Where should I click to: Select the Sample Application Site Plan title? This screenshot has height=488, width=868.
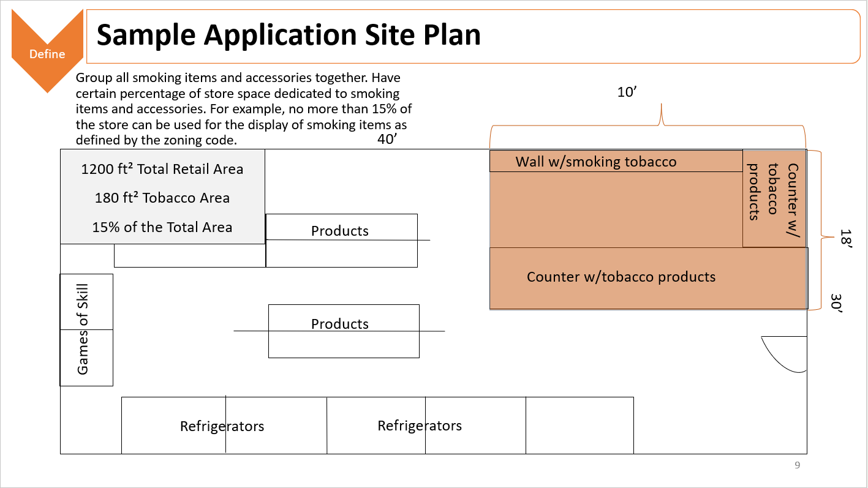click(289, 34)
